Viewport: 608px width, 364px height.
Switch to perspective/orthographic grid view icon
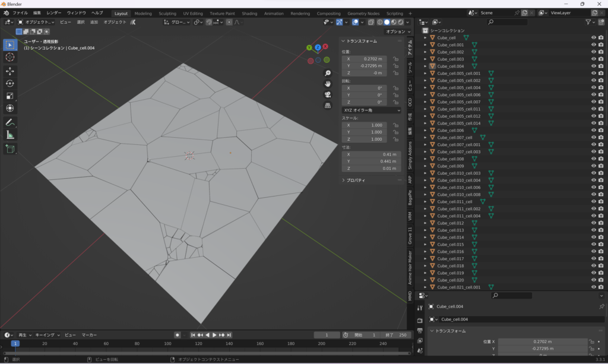[x=327, y=105]
